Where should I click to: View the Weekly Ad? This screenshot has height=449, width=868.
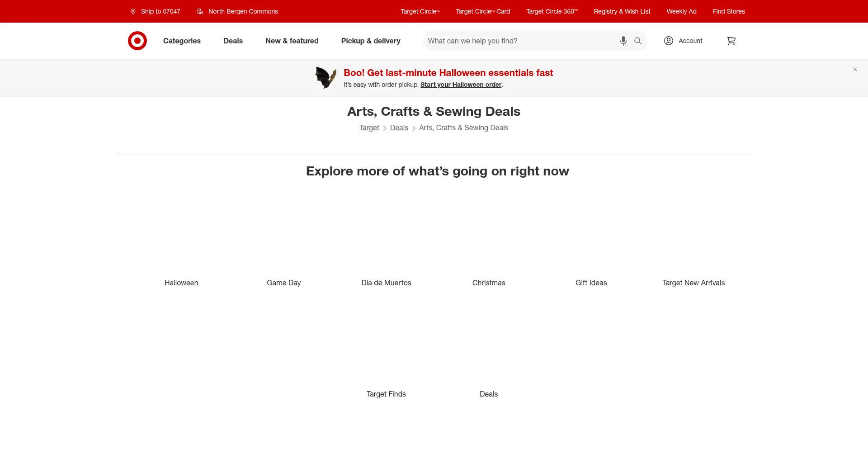click(x=681, y=11)
